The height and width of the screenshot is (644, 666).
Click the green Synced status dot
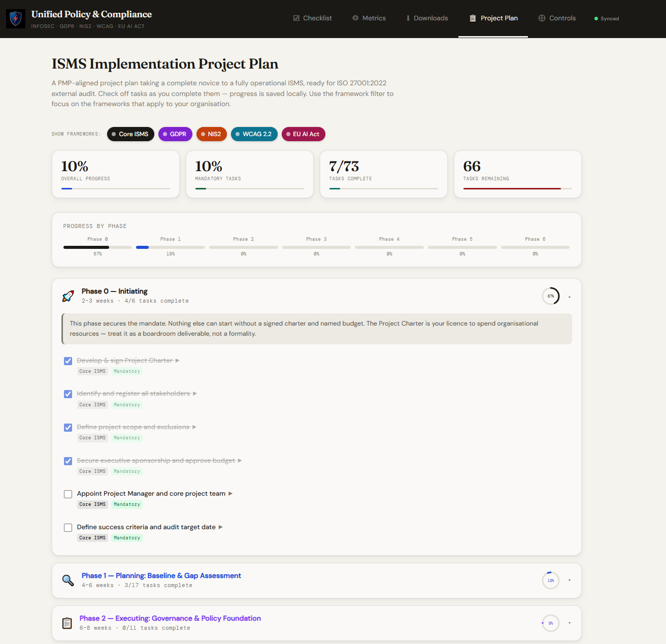596,19
